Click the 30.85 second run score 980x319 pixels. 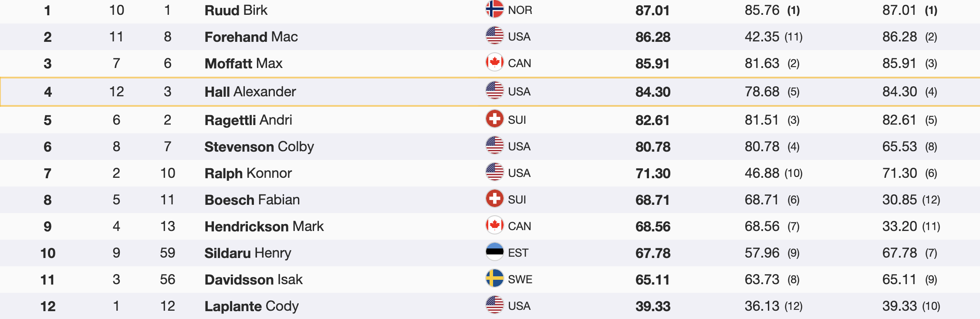[899, 200]
